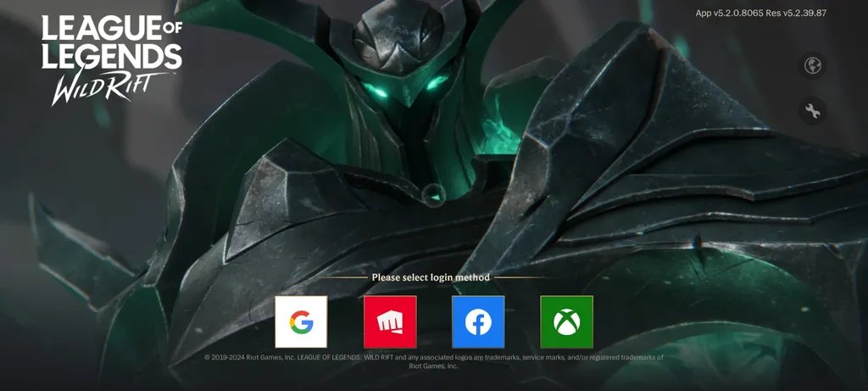Log in with the Google account button

coord(301,321)
